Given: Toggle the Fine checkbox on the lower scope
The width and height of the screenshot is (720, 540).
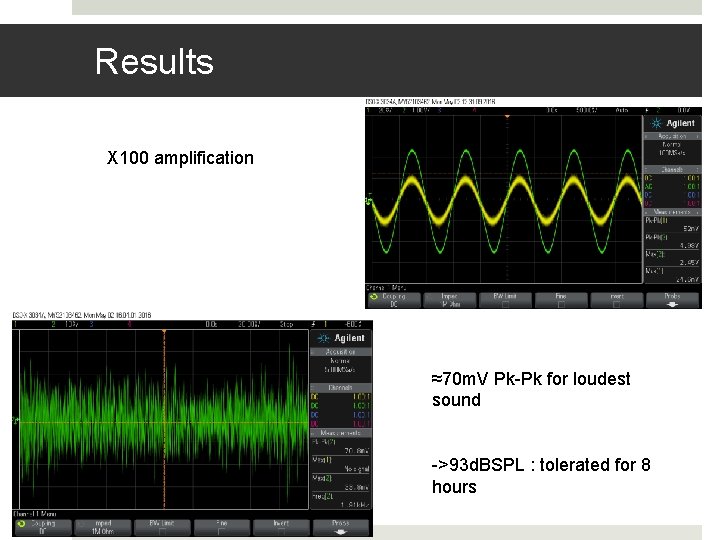Looking at the screenshot, I should pos(221,531).
